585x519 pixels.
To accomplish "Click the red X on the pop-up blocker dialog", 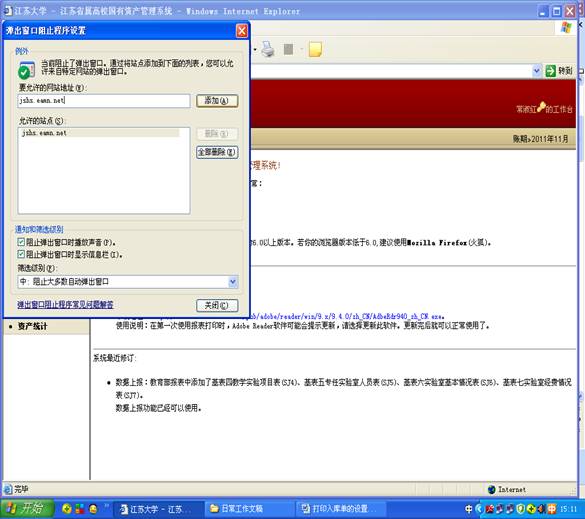I will point(242,31).
